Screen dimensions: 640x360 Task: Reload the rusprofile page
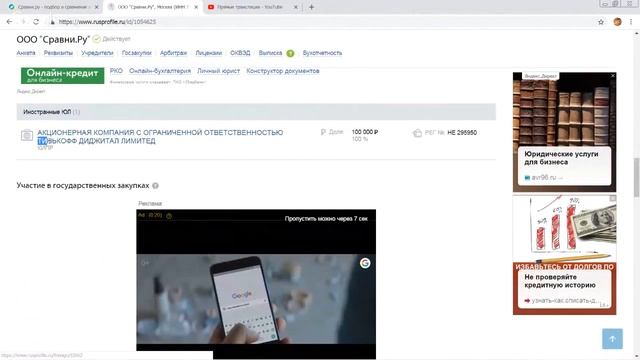36,22
